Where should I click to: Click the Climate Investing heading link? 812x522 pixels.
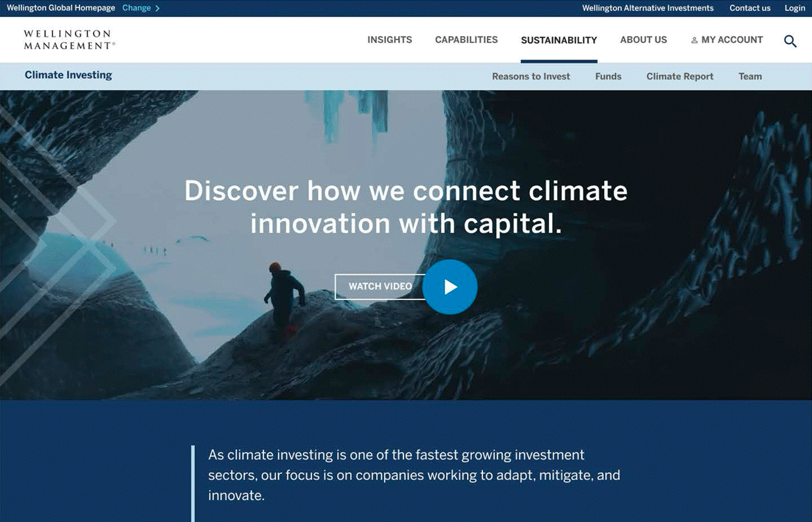(x=68, y=75)
